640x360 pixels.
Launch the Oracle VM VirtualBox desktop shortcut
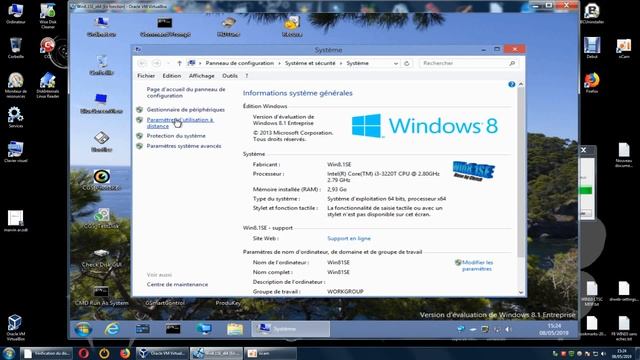coord(16,328)
